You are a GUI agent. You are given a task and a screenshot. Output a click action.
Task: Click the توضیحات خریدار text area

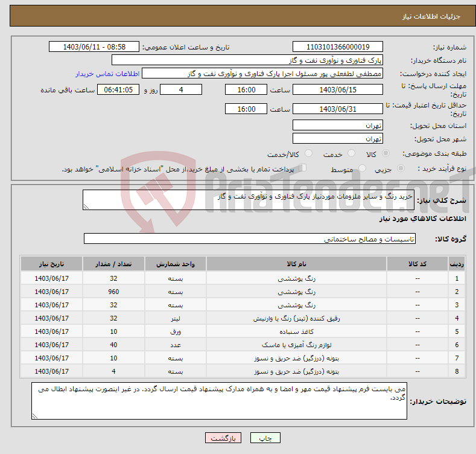pyautogui.click(x=219, y=401)
